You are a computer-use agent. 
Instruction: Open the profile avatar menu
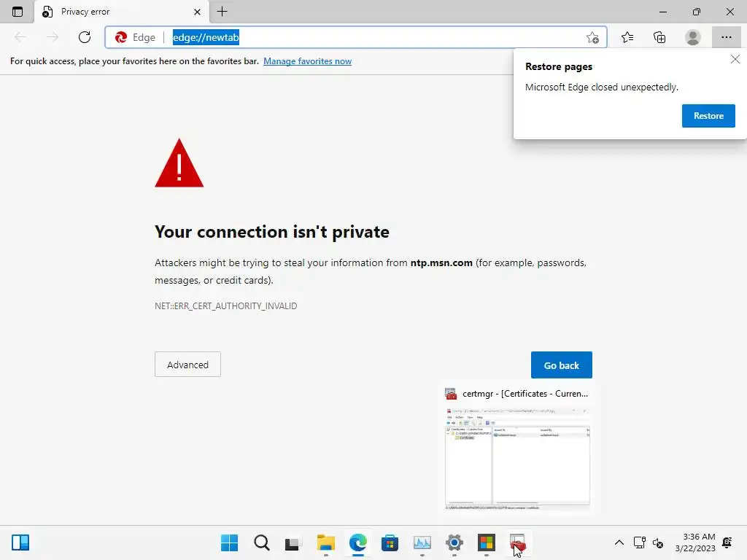click(x=693, y=37)
